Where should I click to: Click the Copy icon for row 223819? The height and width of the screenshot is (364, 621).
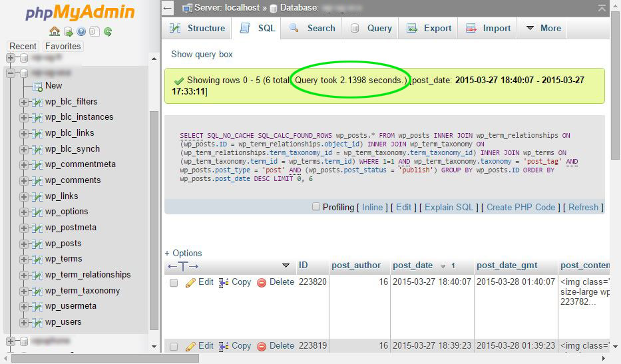click(x=224, y=346)
